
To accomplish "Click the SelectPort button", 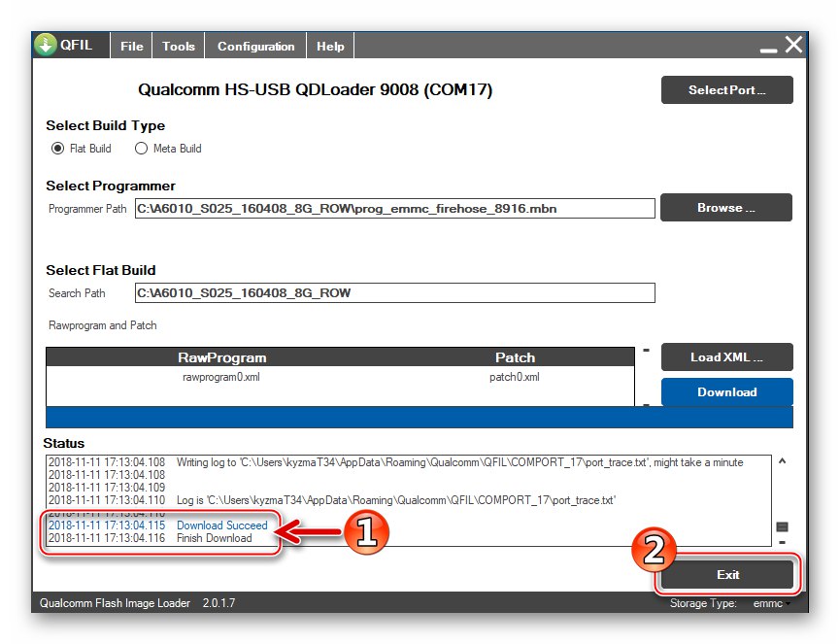I will 727,89.
